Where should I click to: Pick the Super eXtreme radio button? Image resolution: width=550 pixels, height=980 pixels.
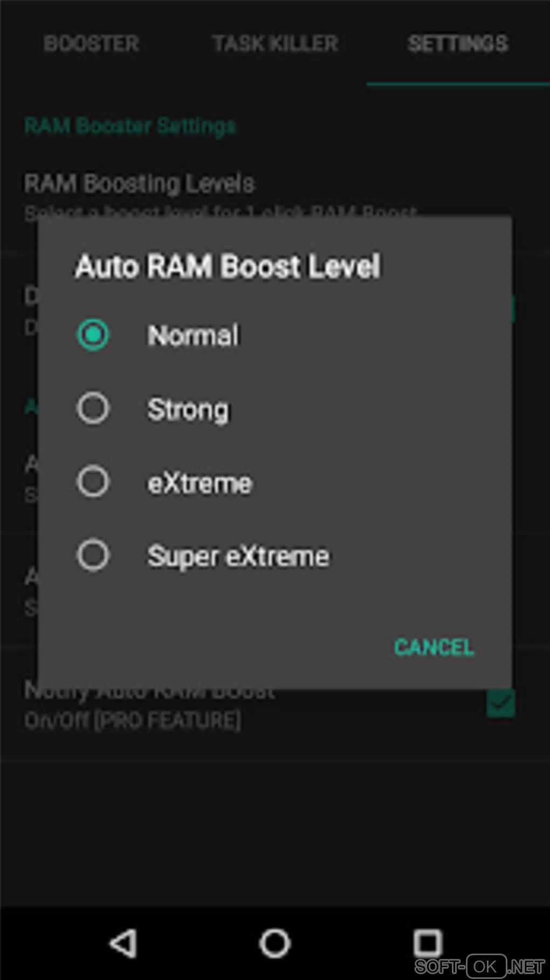tap(93, 556)
